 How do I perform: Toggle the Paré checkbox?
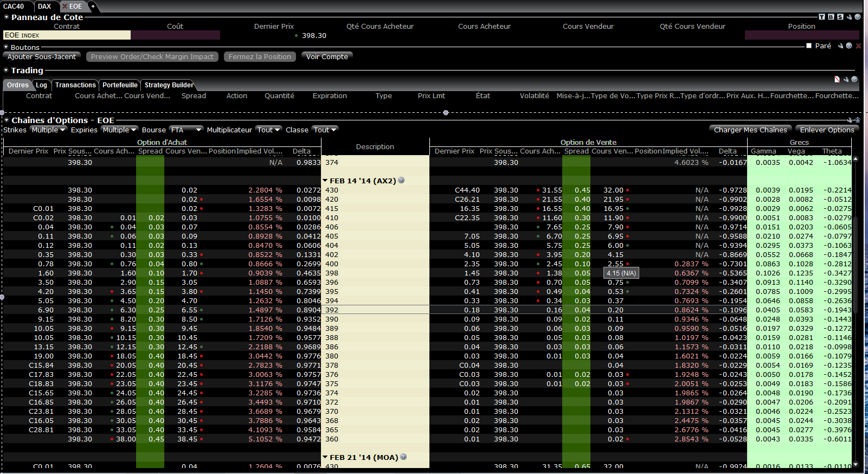pos(809,46)
